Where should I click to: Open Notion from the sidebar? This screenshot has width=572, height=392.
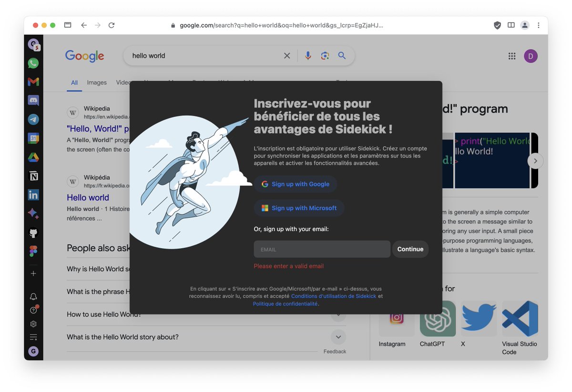click(x=33, y=176)
